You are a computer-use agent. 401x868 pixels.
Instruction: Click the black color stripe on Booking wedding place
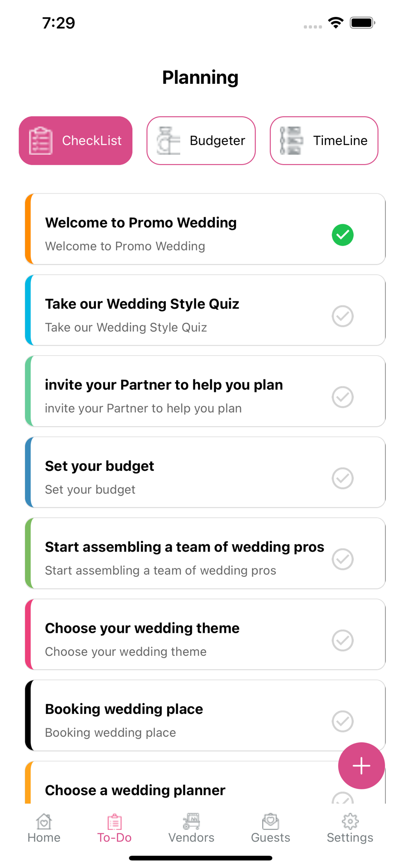click(x=29, y=715)
